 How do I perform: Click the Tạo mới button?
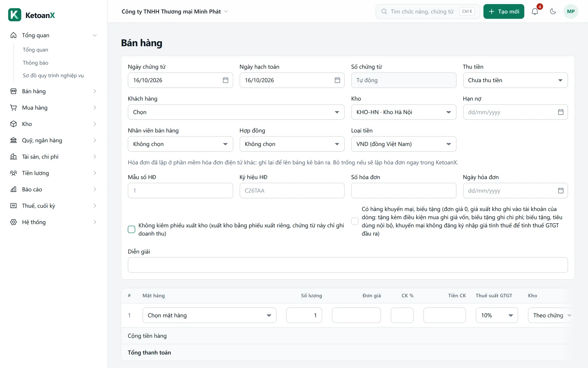pos(503,11)
